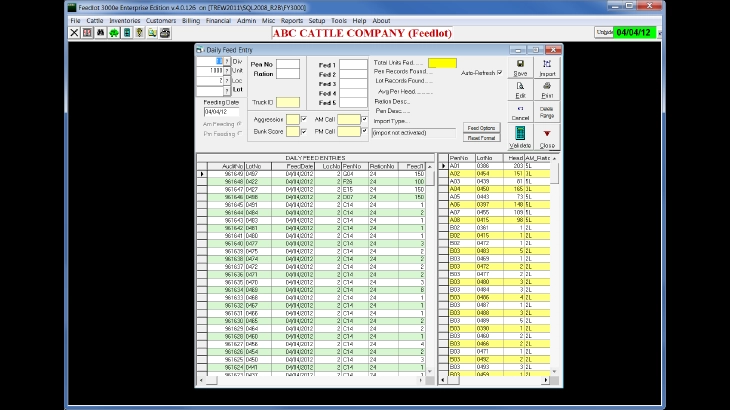Click the light bulb icon in toolbar

pyautogui.click(x=139, y=33)
